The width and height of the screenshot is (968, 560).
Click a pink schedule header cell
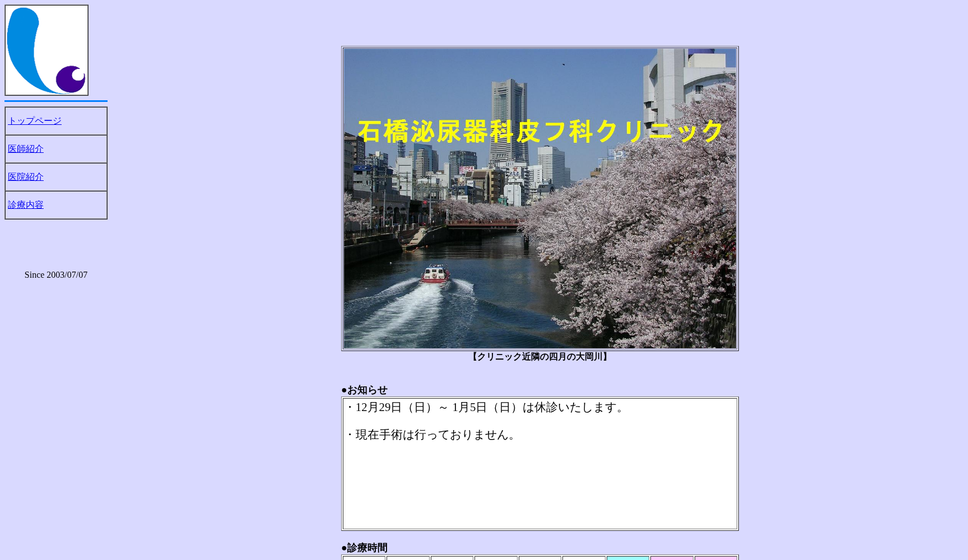point(671,558)
